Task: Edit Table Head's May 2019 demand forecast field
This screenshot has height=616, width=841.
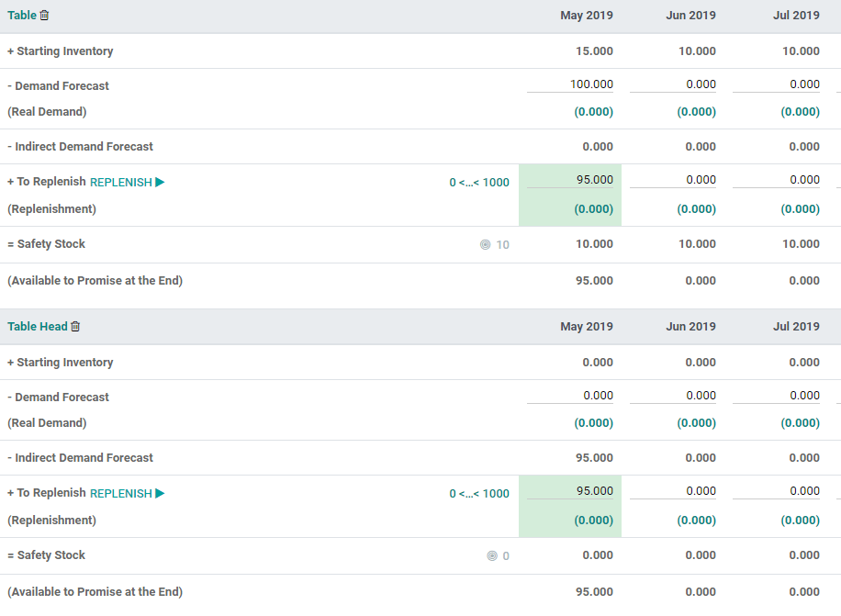Action: [x=570, y=396]
